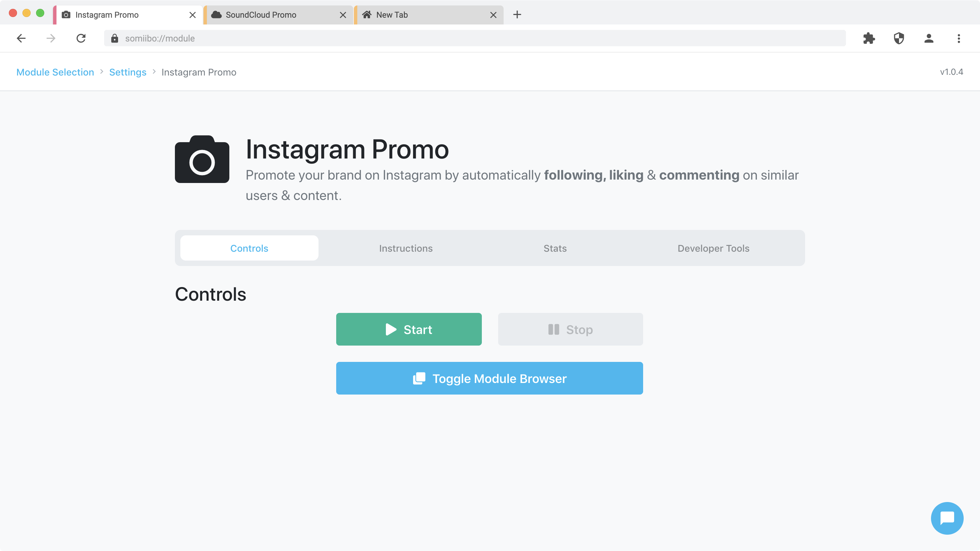Open the shield security icon

pyautogui.click(x=899, y=38)
